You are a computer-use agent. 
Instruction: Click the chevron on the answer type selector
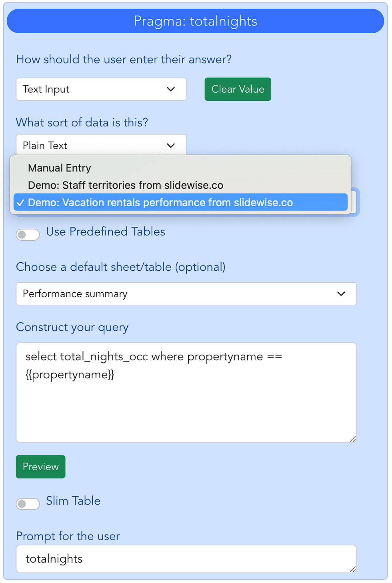tap(172, 89)
